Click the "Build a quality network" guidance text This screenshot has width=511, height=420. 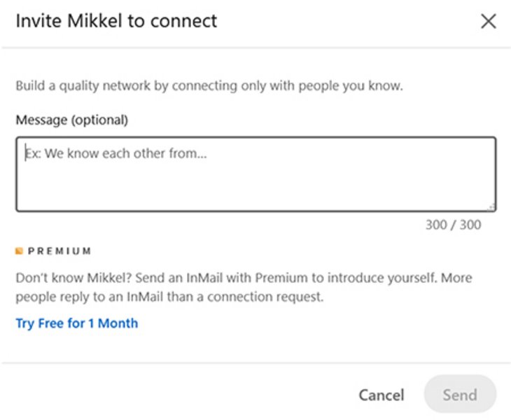point(209,87)
